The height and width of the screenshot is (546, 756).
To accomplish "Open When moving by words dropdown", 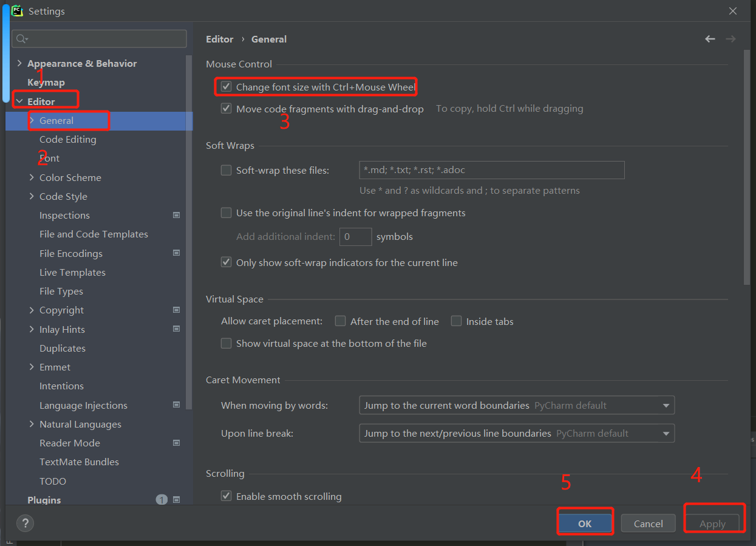I will point(517,405).
